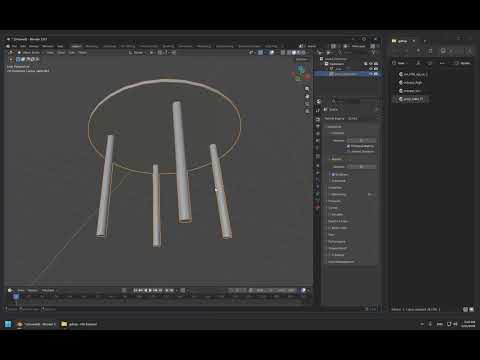The image size is (480, 360).
Task: Open the viewport Select menu
Action: pos(61,53)
